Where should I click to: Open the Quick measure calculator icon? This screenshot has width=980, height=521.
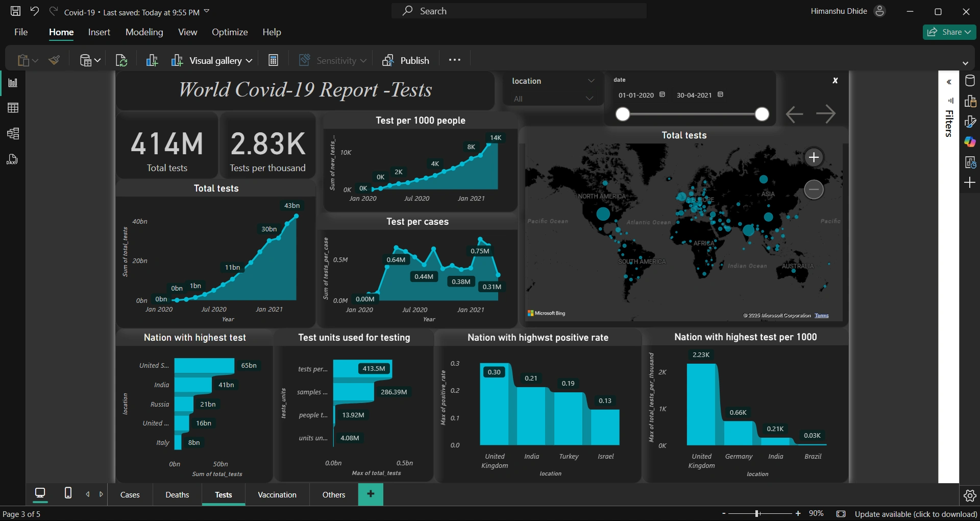pos(273,60)
